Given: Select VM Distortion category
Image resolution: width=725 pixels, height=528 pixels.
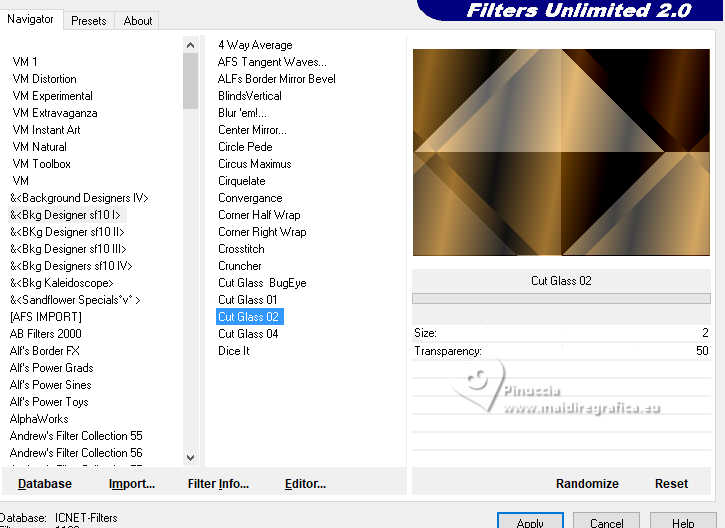Looking at the screenshot, I should (44, 79).
